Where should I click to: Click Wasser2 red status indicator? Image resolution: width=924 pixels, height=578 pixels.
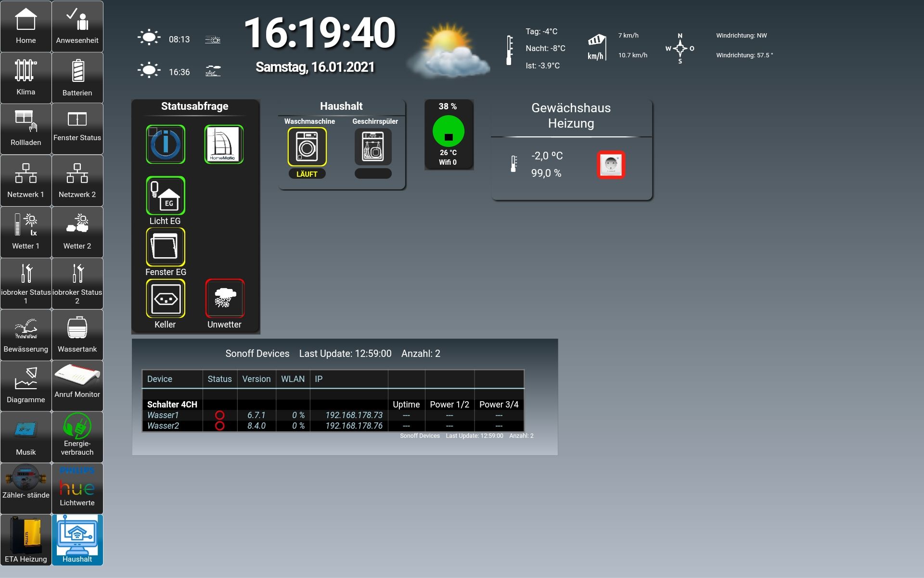219,426
